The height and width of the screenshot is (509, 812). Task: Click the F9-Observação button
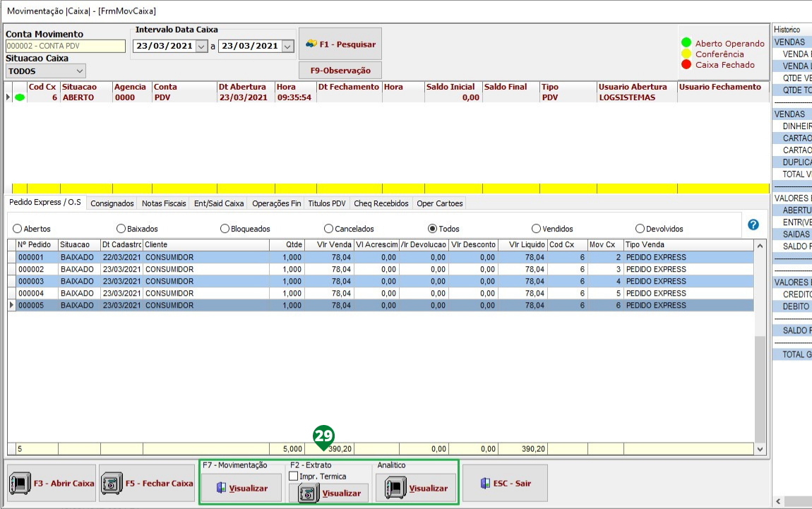pos(340,71)
